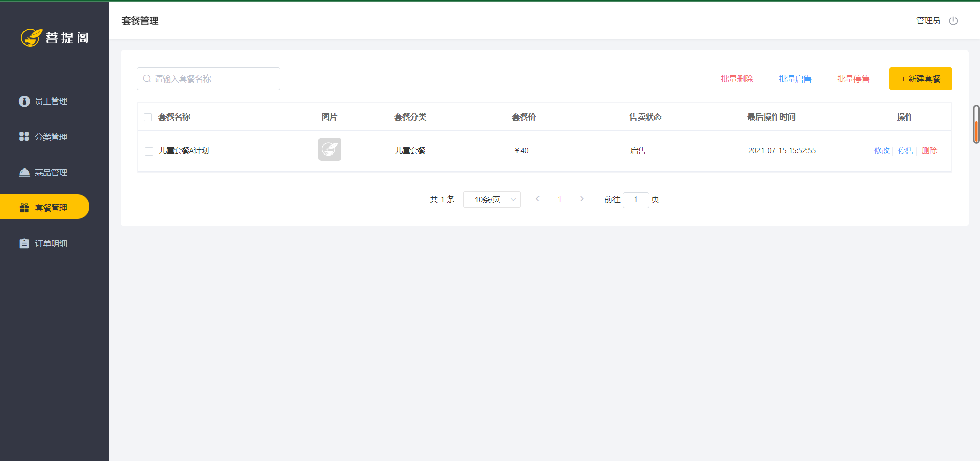The width and height of the screenshot is (980, 461).
Task: Click the 分类管理 grid icon
Action: pos(24,136)
